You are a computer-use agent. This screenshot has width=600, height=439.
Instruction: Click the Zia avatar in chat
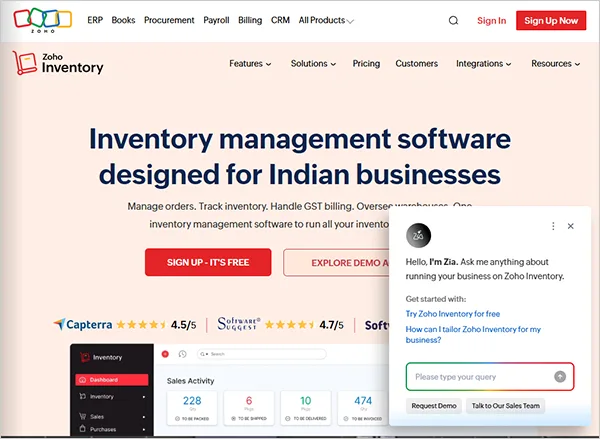(x=418, y=235)
